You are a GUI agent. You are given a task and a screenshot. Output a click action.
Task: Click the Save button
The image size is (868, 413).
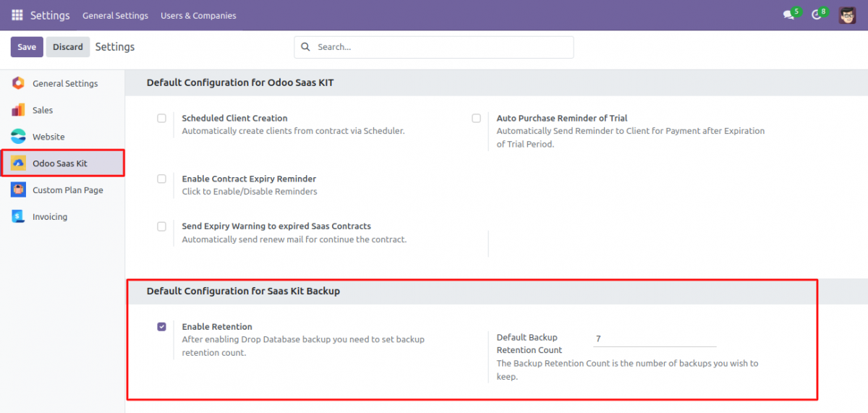click(27, 47)
